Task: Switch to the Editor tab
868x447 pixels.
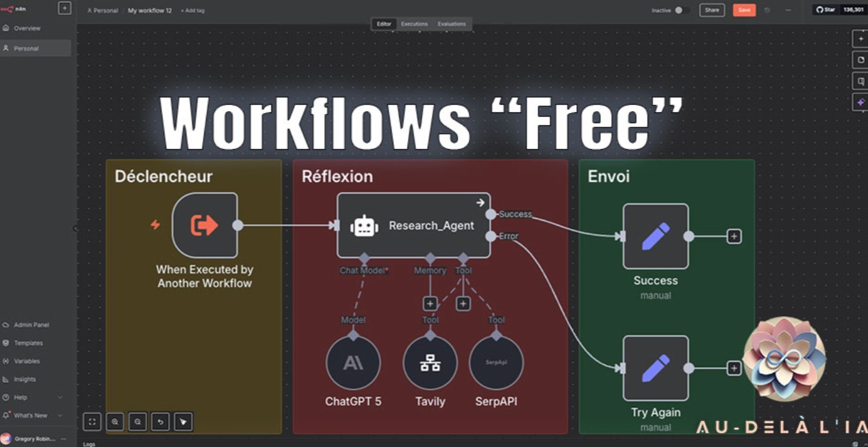Action: (384, 24)
